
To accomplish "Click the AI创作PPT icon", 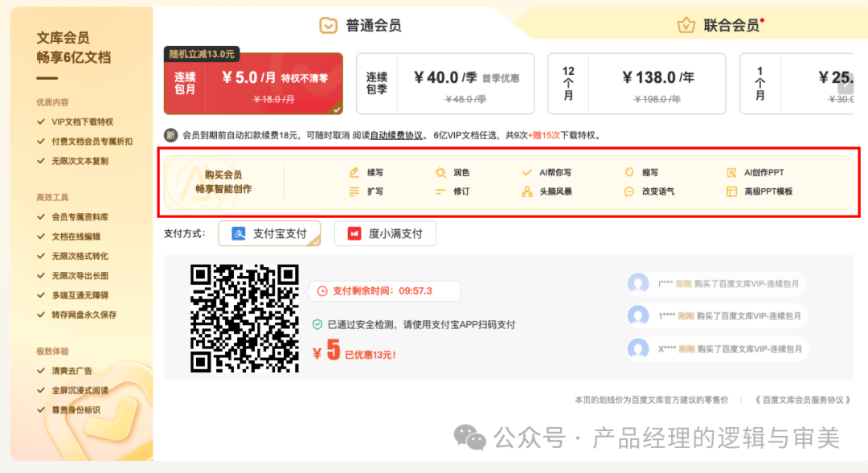I will [732, 172].
